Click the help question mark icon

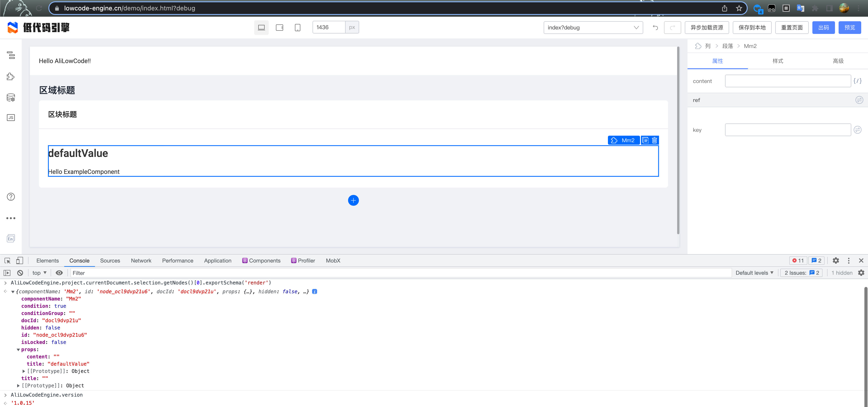click(11, 197)
